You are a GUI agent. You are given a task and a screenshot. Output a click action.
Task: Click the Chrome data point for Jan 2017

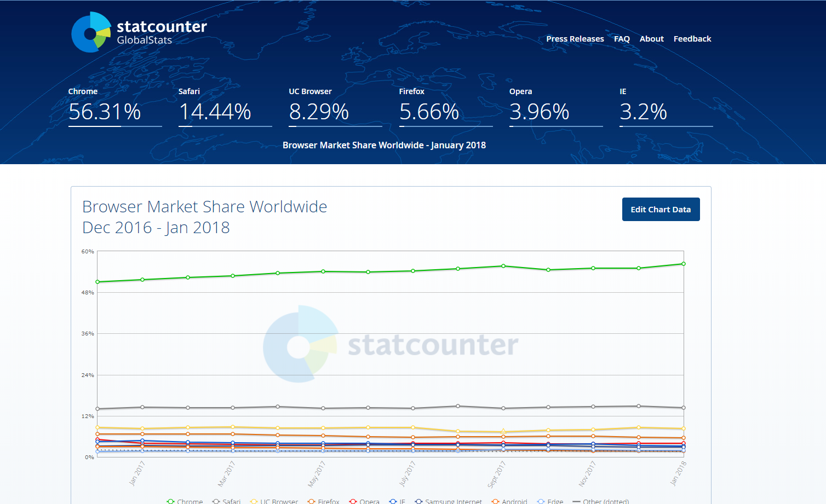(x=142, y=280)
